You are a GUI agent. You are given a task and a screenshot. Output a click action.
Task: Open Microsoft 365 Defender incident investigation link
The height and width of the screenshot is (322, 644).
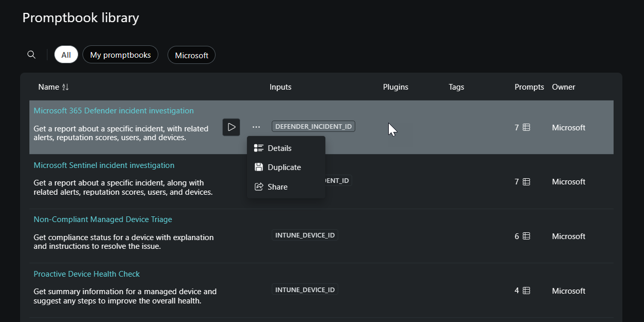tap(113, 111)
